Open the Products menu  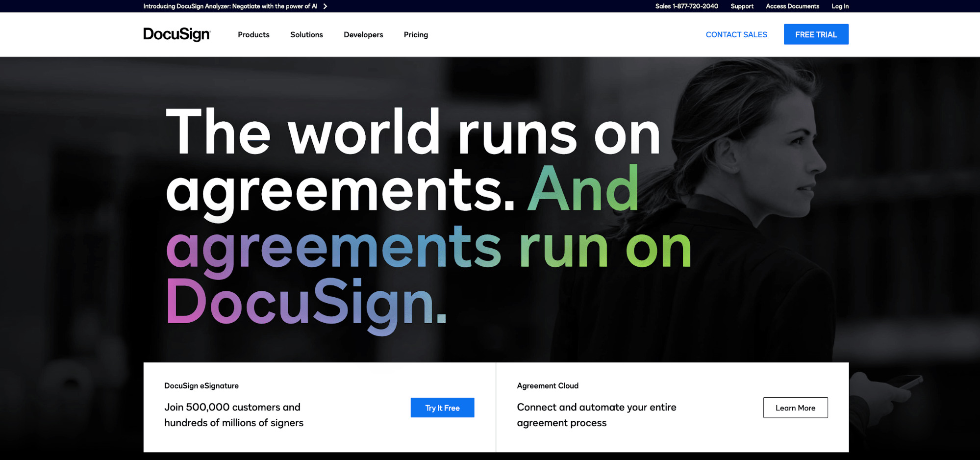click(x=253, y=35)
